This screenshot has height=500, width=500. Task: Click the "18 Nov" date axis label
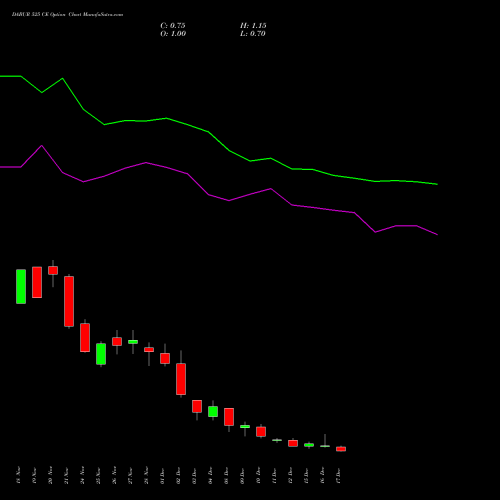click(18, 476)
